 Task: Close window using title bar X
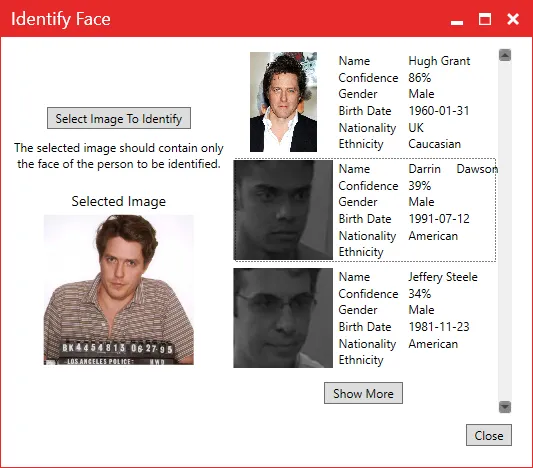click(x=513, y=19)
